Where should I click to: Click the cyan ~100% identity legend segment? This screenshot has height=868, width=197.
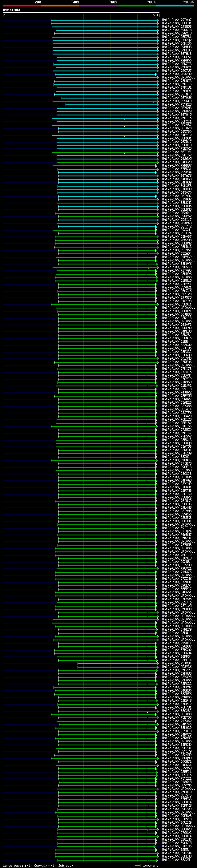coord(175,6)
